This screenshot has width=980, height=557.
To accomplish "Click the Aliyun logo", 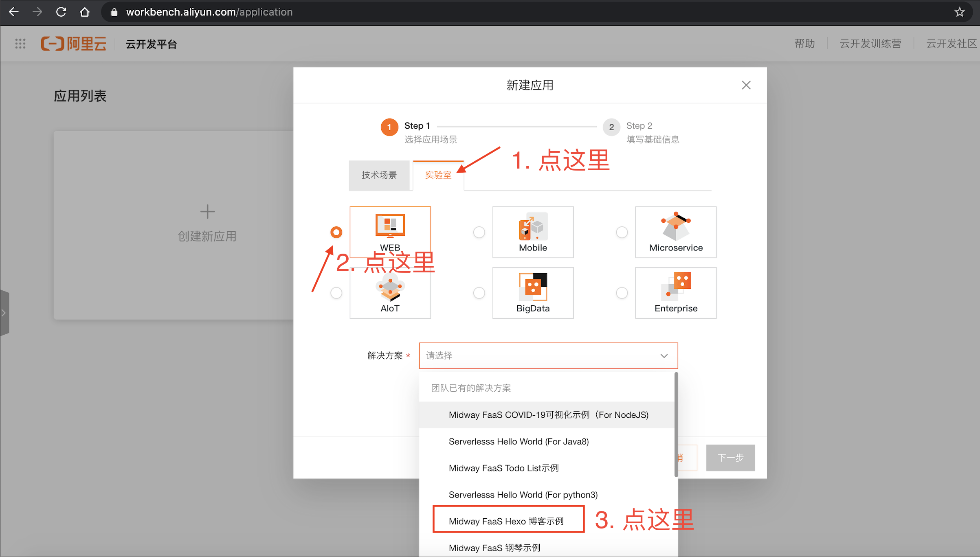I will coord(74,44).
